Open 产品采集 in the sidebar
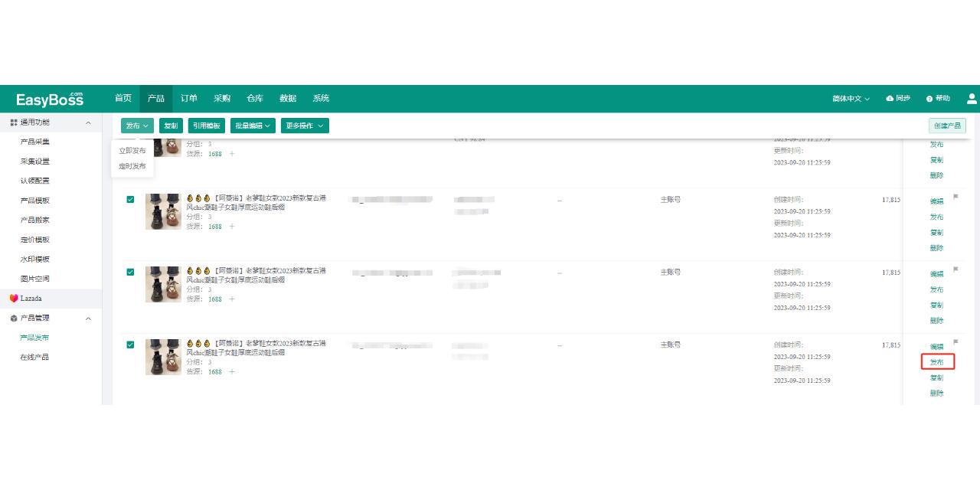This screenshot has width=980, height=490. pyautogui.click(x=34, y=142)
